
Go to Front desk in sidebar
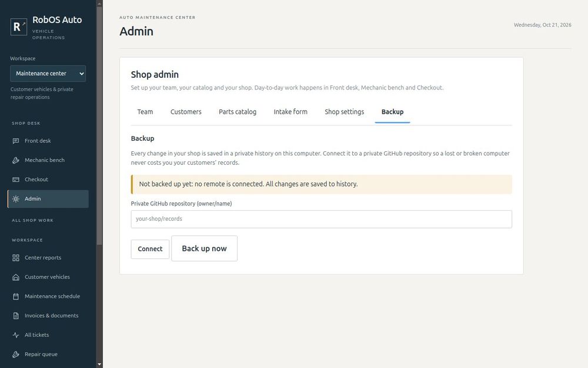click(48, 141)
